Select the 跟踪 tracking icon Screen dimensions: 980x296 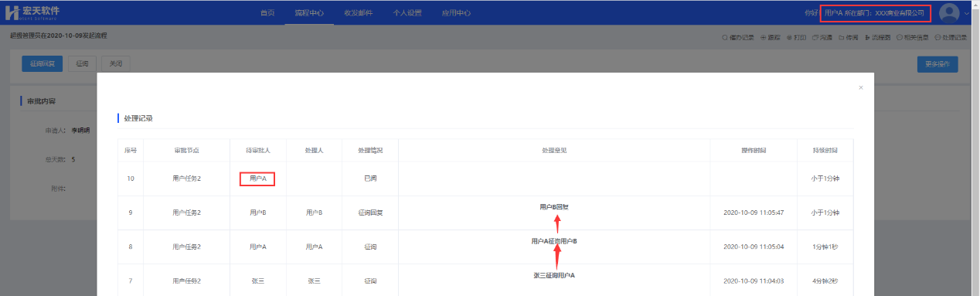771,37
